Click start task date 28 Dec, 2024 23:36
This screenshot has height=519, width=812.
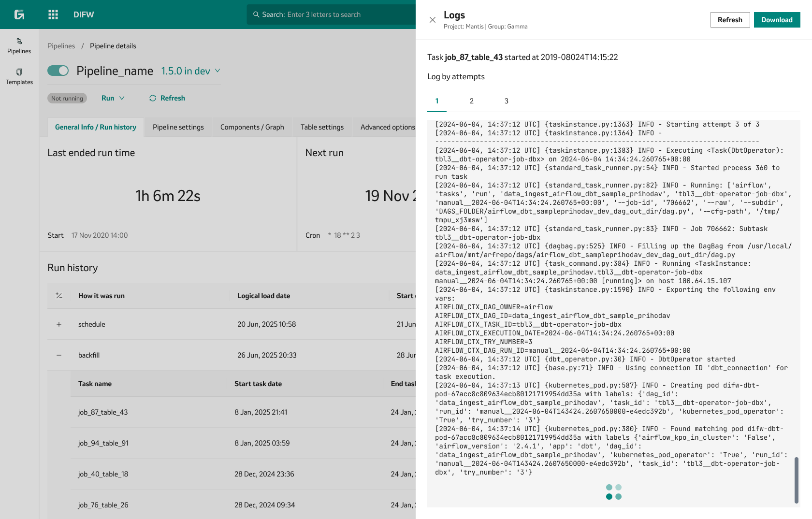click(264, 474)
